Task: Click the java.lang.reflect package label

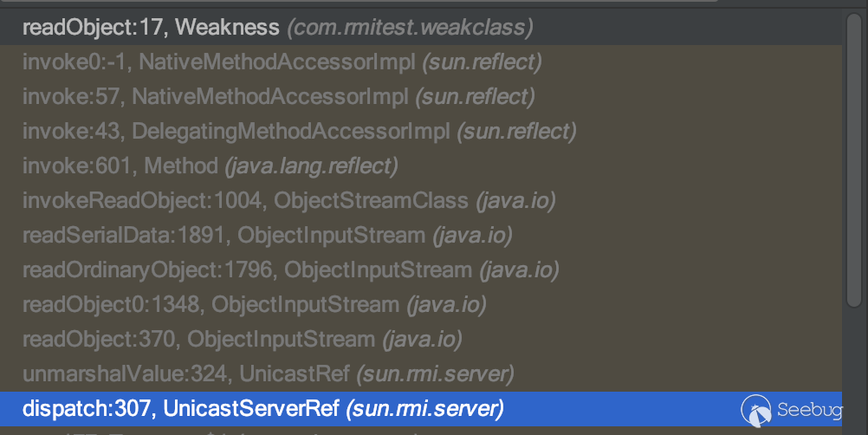Action: (x=311, y=166)
